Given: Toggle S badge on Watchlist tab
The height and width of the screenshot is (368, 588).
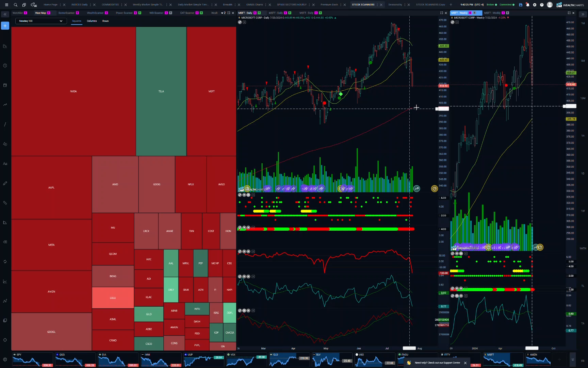Looking at the screenshot, I should [x=26, y=13].
